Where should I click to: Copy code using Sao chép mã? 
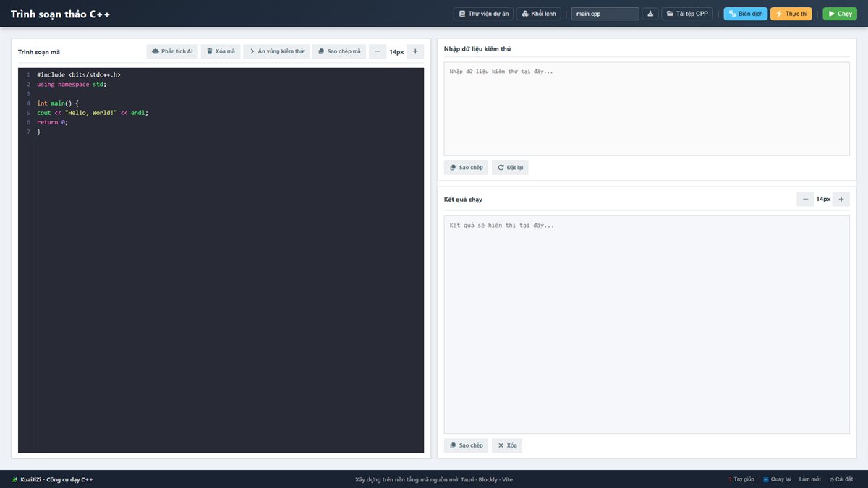pos(339,51)
